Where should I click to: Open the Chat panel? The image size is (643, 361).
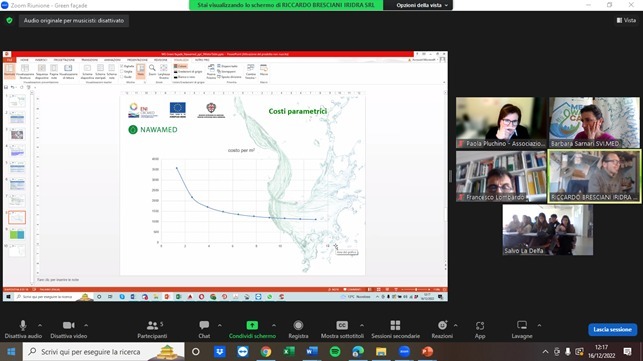point(204,329)
